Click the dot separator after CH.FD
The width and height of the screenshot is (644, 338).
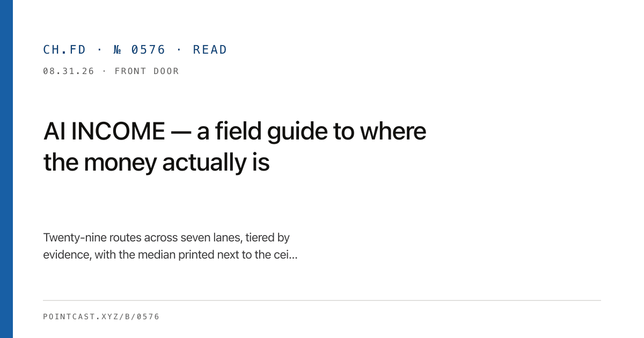point(99,50)
